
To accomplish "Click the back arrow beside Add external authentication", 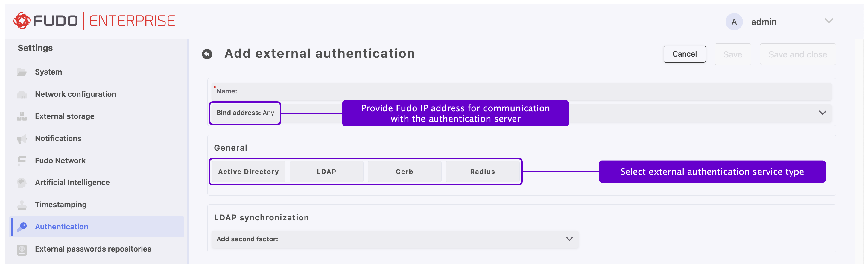I will (207, 53).
